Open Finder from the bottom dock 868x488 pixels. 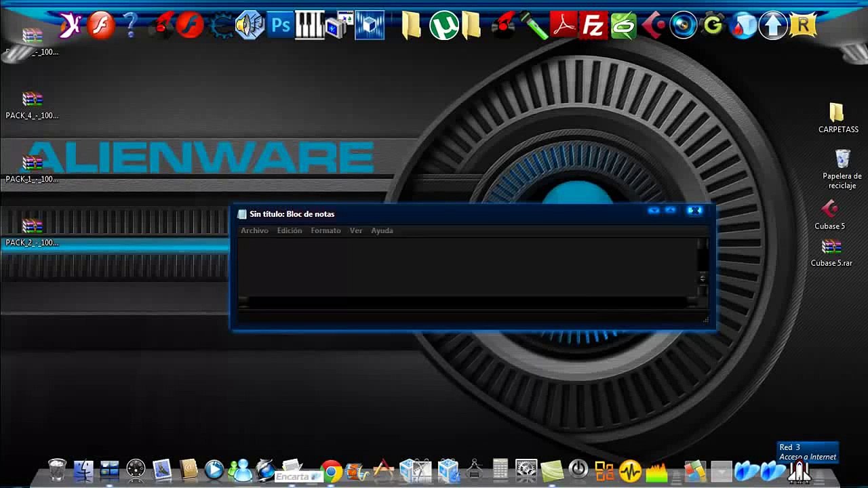[83, 470]
